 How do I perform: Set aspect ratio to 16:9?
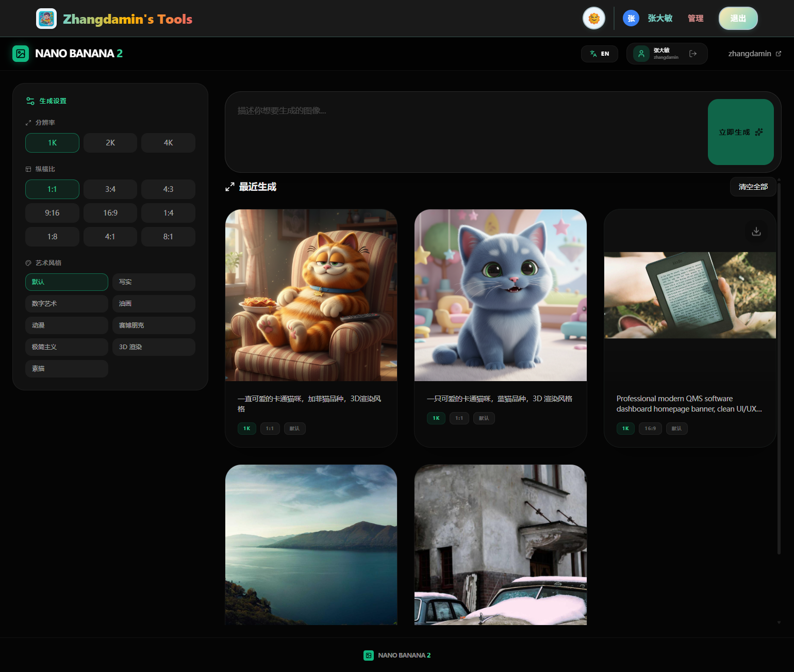(x=110, y=213)
